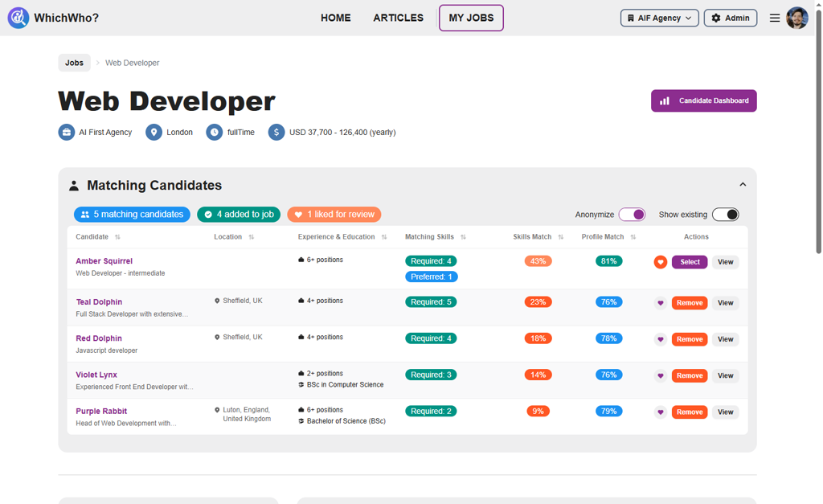This screenshot has height=504, width=823.
Task: Click the location pin icon next to London
Action: point(153,132)
